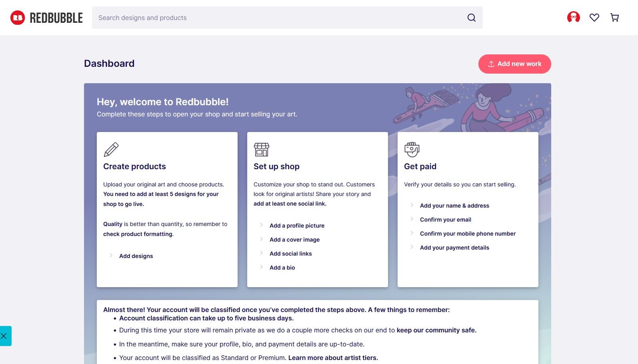Select Add your payment details step
This screenshot has height=364, width=638.
click(454, 248)
